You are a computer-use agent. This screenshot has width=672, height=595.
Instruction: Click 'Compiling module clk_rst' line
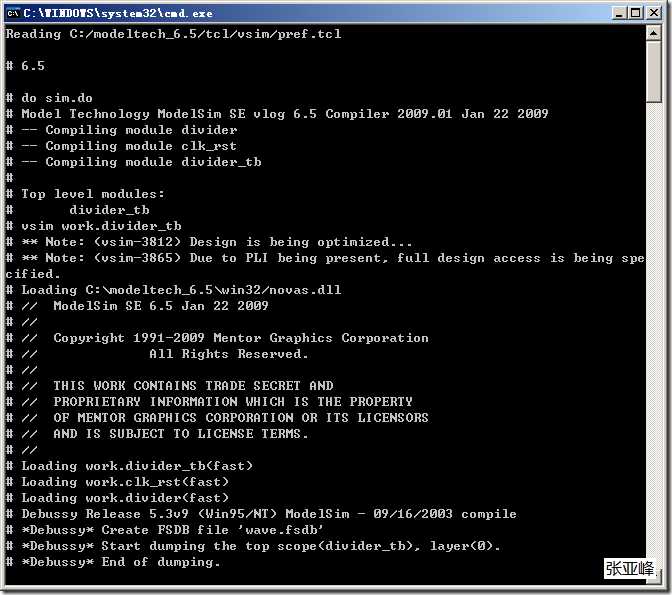point(121,146)
